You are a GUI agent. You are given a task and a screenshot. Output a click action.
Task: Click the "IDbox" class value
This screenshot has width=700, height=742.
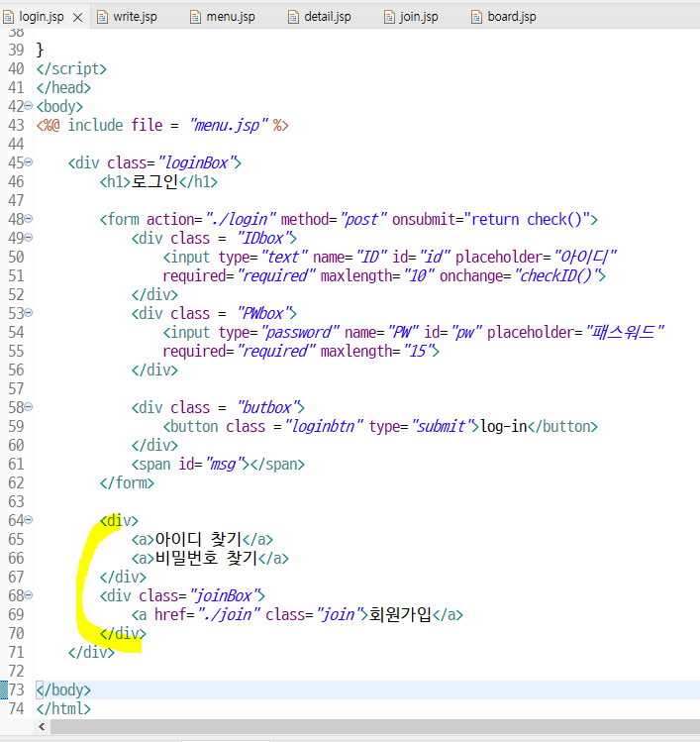click(x=263, y=238)
